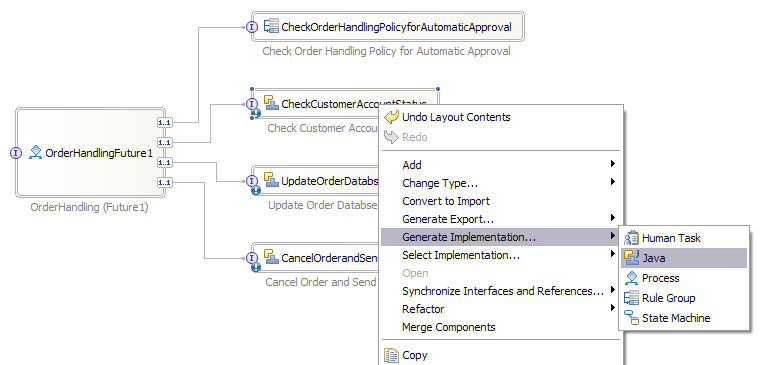
Task: Click the OrderHandlingFuture1 interface icon
Action: tap(16, 153)
